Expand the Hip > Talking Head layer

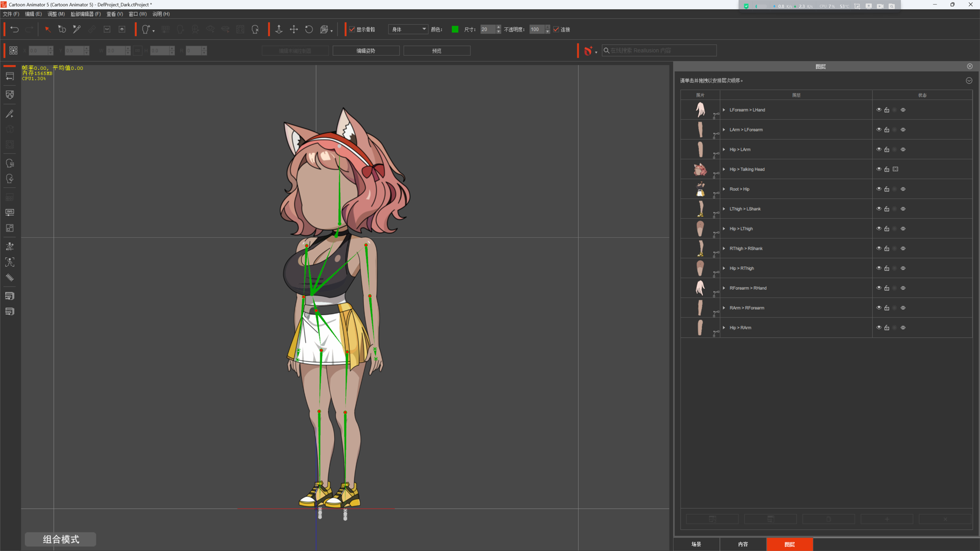click(724, 169)
